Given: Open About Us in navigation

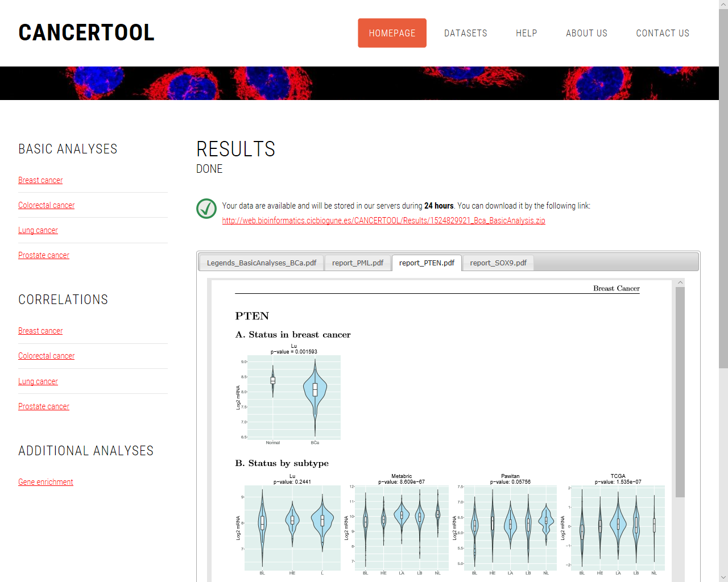Looking at the screenshot, I should (586, 33).
